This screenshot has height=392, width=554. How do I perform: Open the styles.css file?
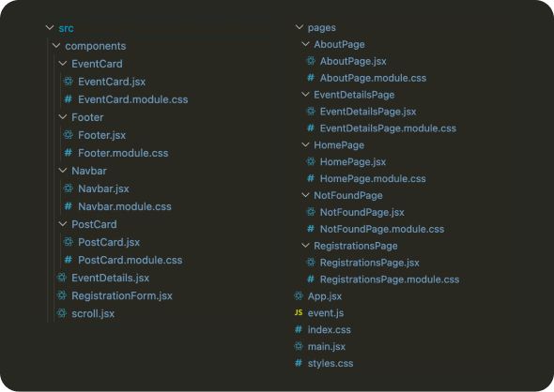pos(331,364)
